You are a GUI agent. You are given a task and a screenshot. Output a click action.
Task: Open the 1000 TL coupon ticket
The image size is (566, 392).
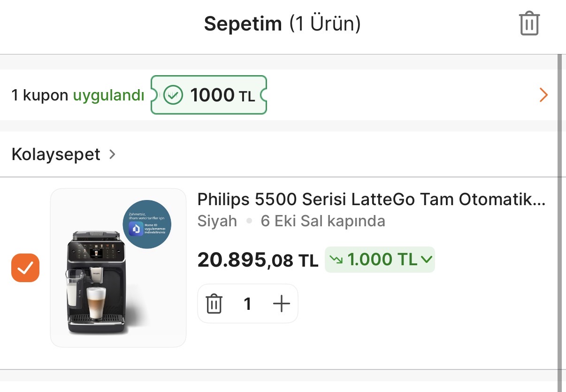[208, 95]
